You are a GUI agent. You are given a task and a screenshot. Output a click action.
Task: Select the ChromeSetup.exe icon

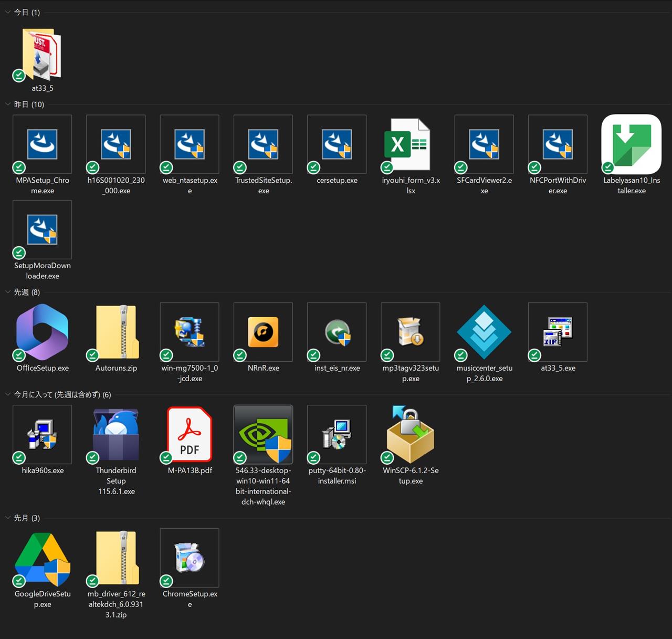(x=190, y=558)
